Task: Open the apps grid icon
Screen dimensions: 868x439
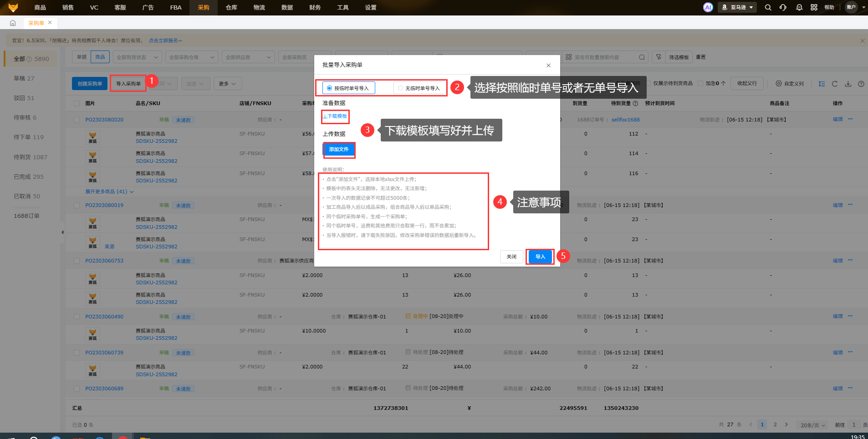Action: coord(814,7)
